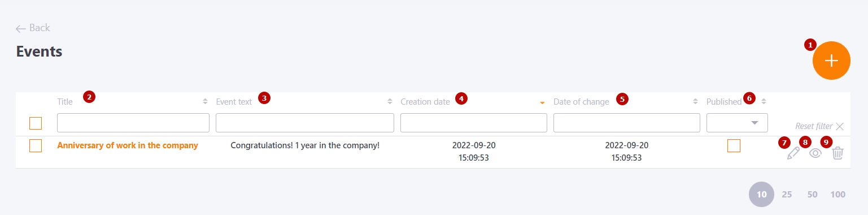Toggle the Published checkbox for the event
This screenshot has height=215, width=868.
click(734, 146)
